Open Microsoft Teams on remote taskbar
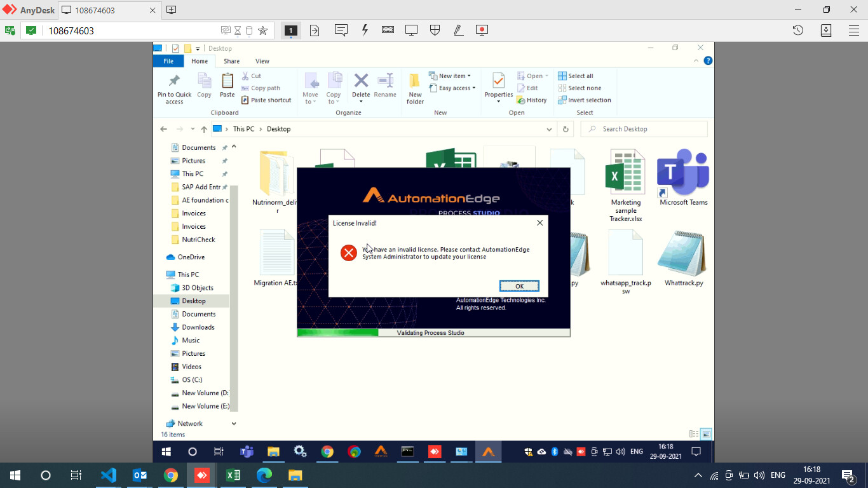 [247, 452]
